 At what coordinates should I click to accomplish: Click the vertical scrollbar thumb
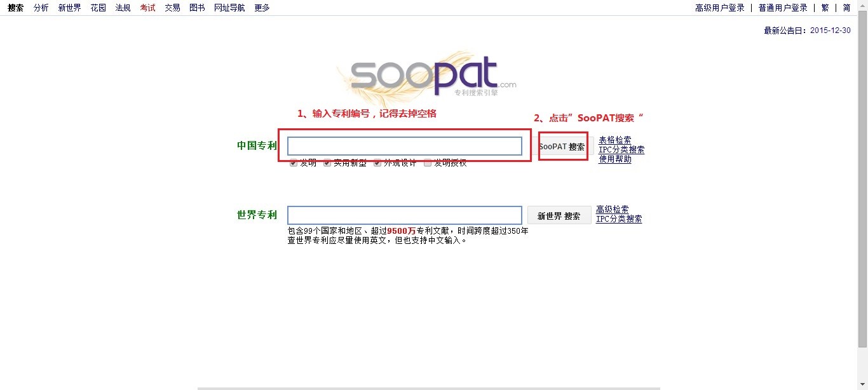tap(863, 178)
